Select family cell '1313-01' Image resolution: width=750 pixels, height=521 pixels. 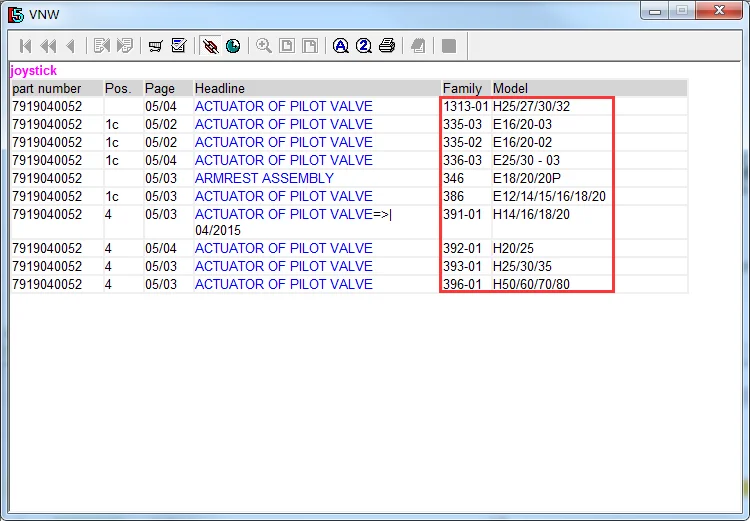[465, 106]
